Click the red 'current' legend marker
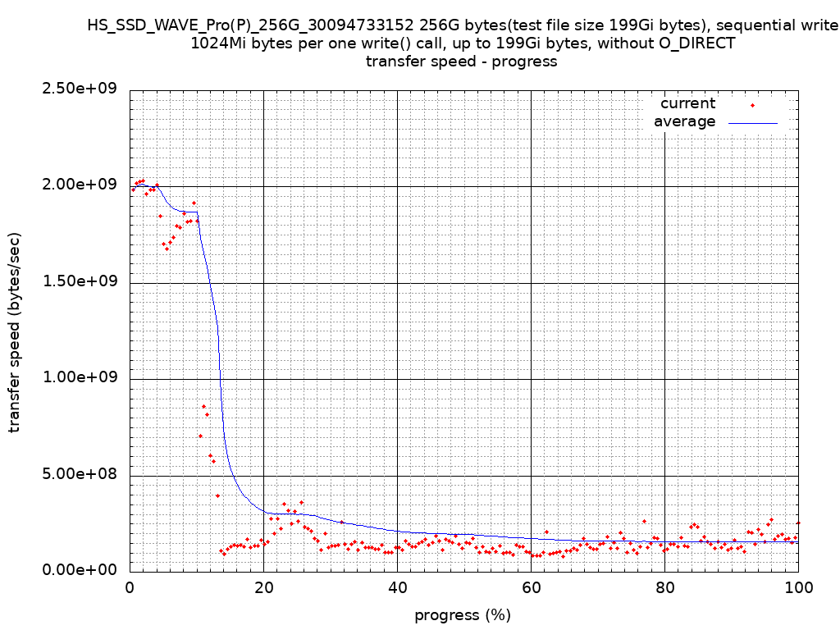This screenshot has width=840, height=630. [752, 104]
